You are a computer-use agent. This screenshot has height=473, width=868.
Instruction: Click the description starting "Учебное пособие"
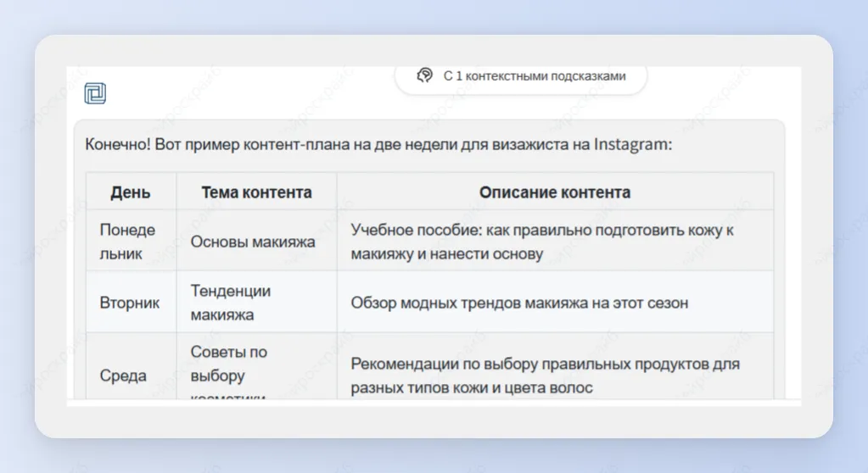click(555, 242)
